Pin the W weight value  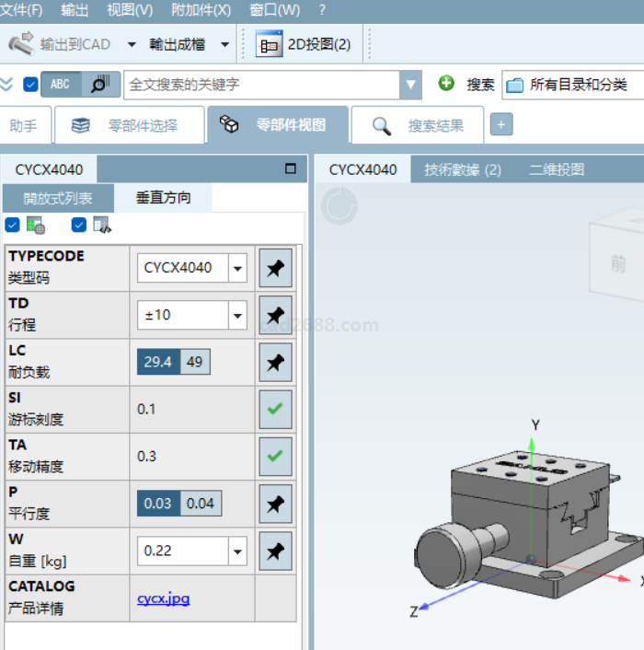coord(275,551)
